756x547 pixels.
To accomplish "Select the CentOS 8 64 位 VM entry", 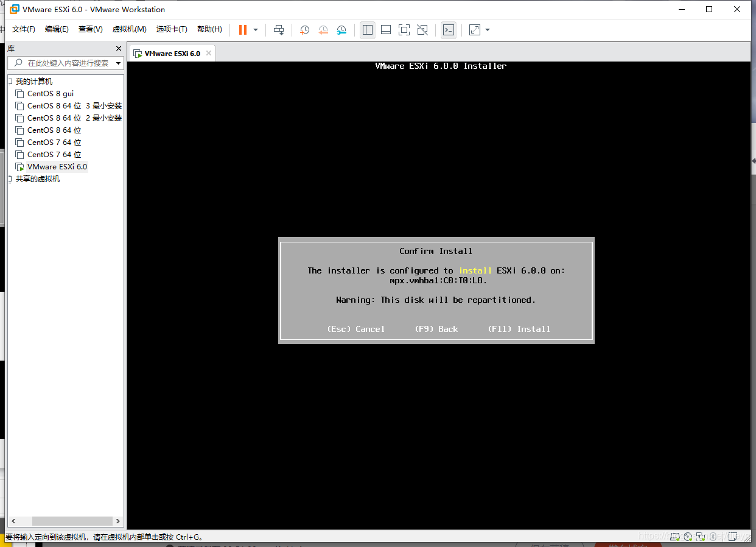I will pos(54,130).
